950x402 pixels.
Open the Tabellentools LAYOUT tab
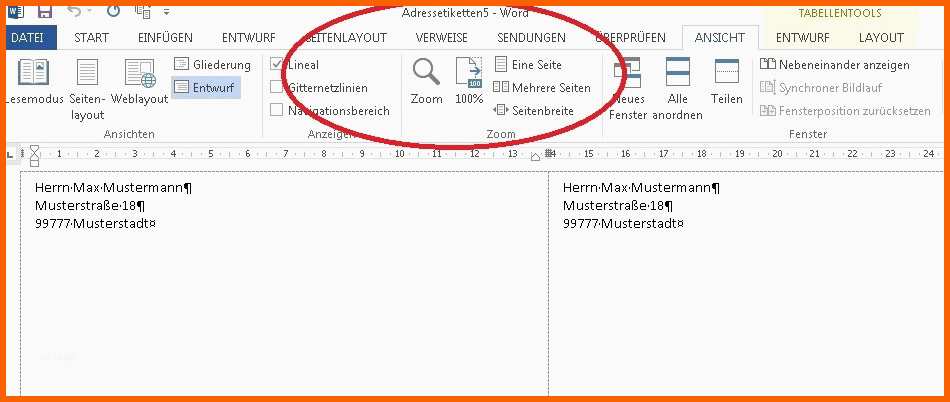882,38
